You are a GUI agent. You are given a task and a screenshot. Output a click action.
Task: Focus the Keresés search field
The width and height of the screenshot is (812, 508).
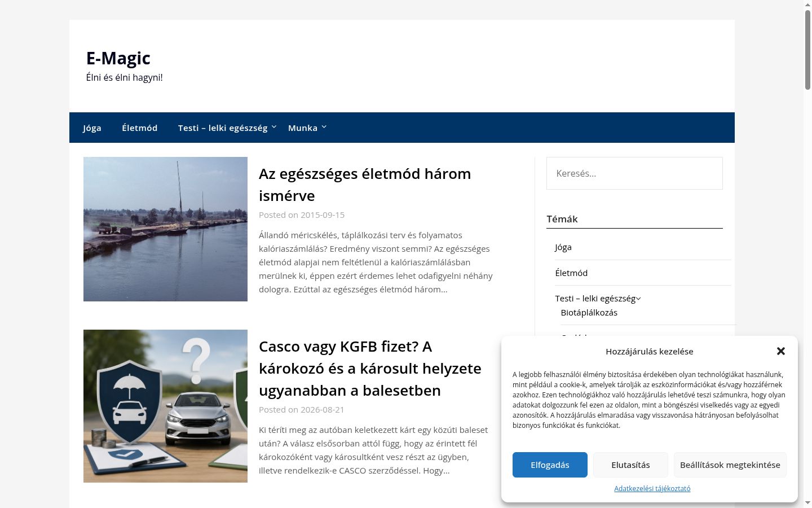(x=634, y=173)
